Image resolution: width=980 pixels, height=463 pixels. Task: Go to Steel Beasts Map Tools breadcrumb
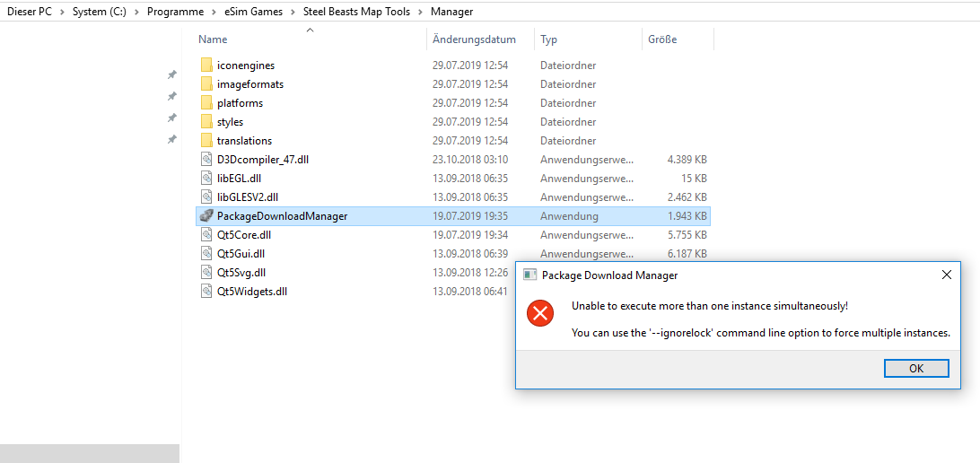(356, 12)
